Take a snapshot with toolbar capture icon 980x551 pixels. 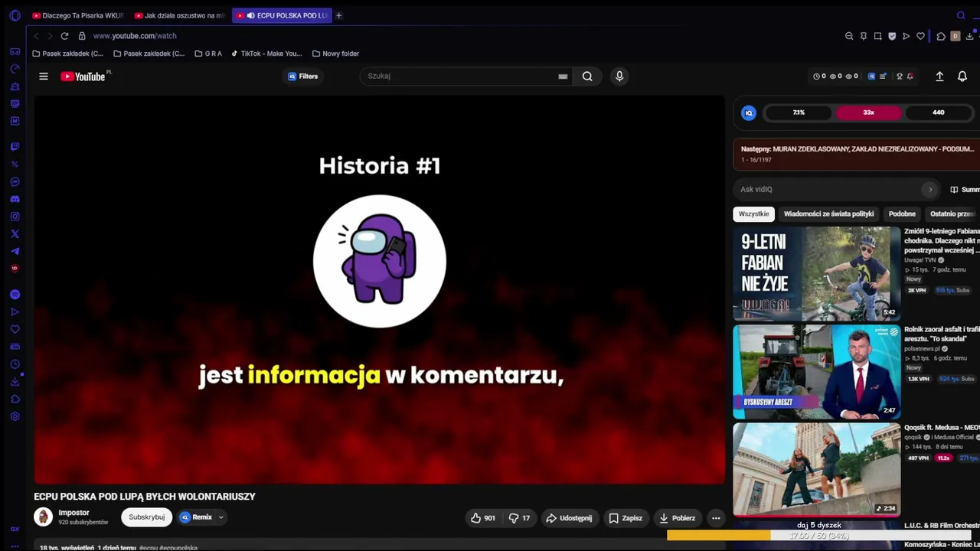click(877, 36)
